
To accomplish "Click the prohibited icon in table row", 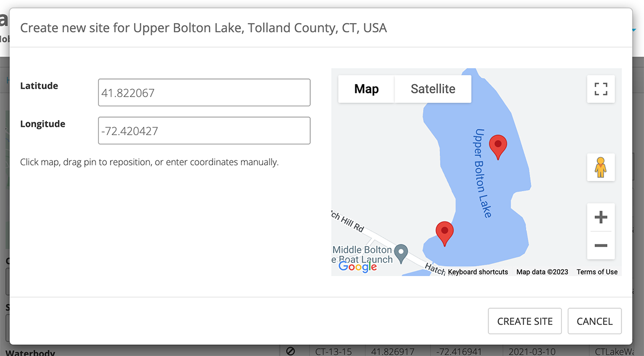I will [290, 351].
